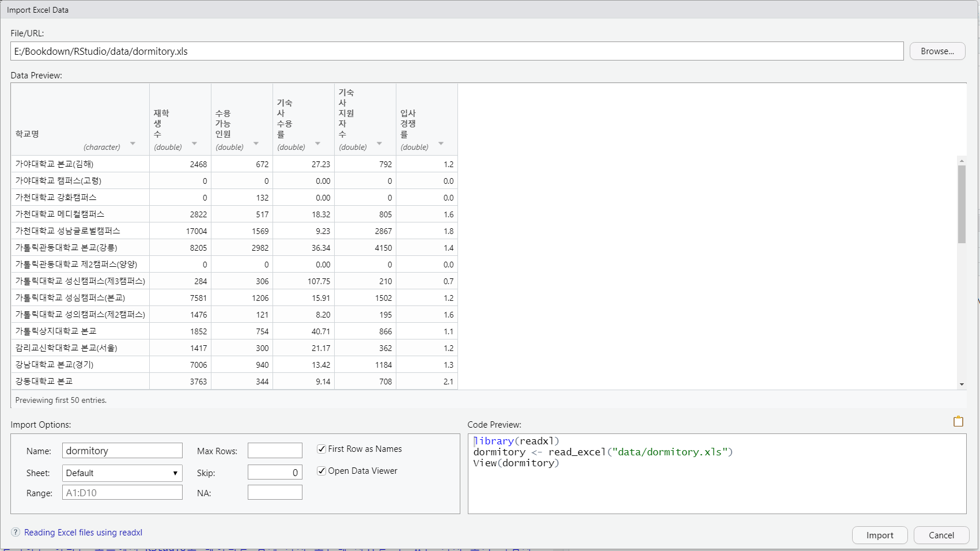980x551 pixels.
Task: Open 학교명 column type dropdown
Action: (133, 144)
